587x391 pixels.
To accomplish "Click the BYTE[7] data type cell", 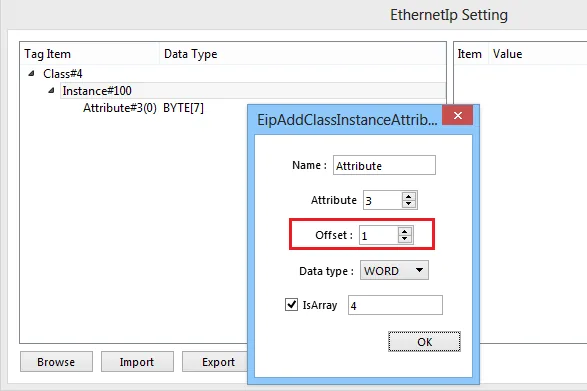I will point(183,108).
